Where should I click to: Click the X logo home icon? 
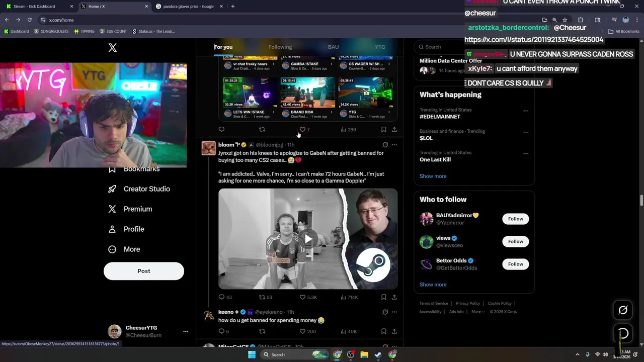coord(113,48)
